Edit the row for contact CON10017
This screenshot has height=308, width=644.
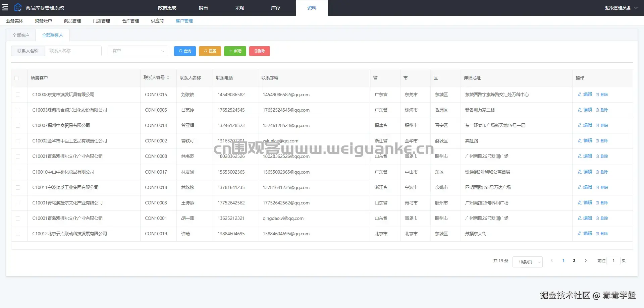pyautogui.click(x=585, y=172)
